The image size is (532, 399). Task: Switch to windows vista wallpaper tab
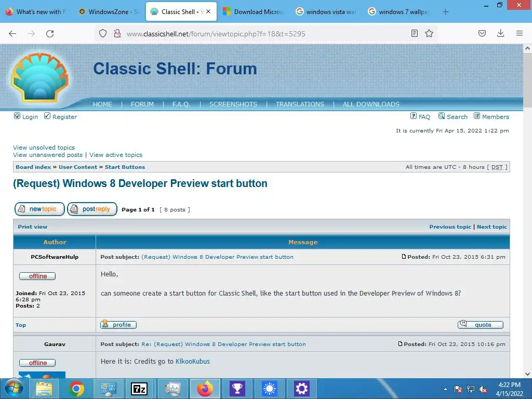tap(326, 11)
